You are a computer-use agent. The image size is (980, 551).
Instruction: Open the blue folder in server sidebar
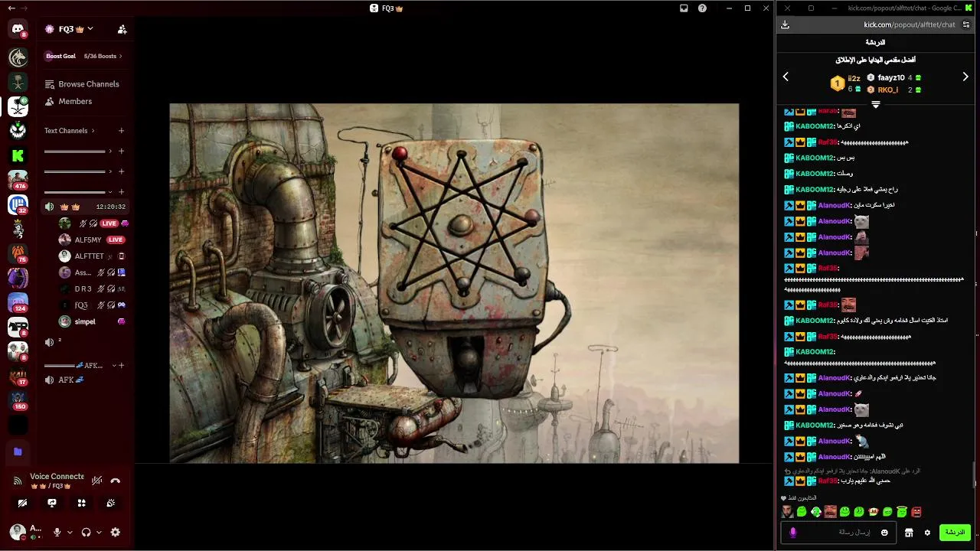18,452
